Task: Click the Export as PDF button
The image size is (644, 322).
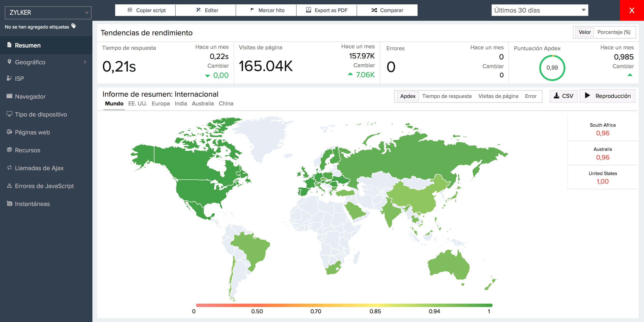Action: pyautogui.click(x=327, y=10)
